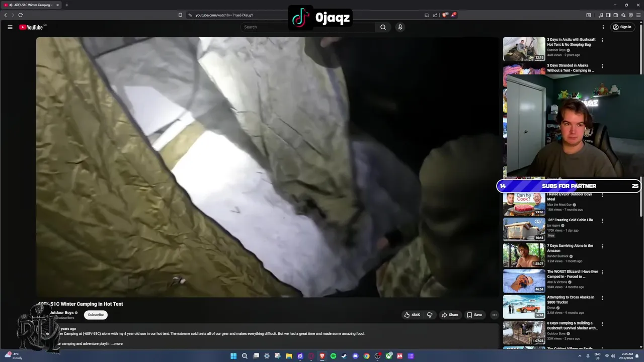
Task: Click the search magnifier button
Action: (x=383, y=27)
